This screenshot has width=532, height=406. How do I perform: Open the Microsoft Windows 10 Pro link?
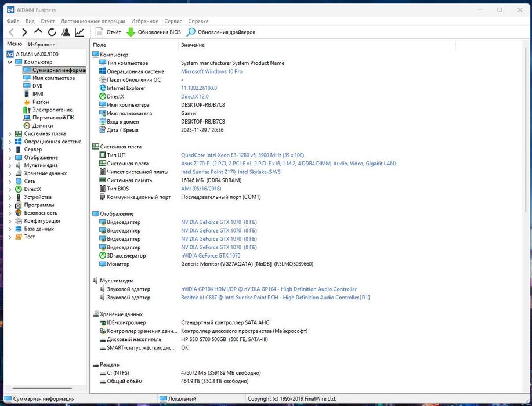(212, 71)
